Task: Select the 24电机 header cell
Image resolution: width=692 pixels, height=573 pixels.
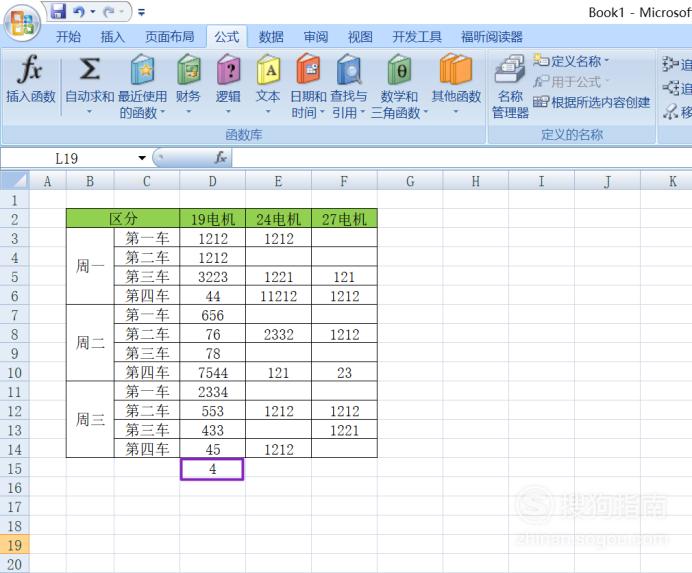Action: [x=278, y=219]
